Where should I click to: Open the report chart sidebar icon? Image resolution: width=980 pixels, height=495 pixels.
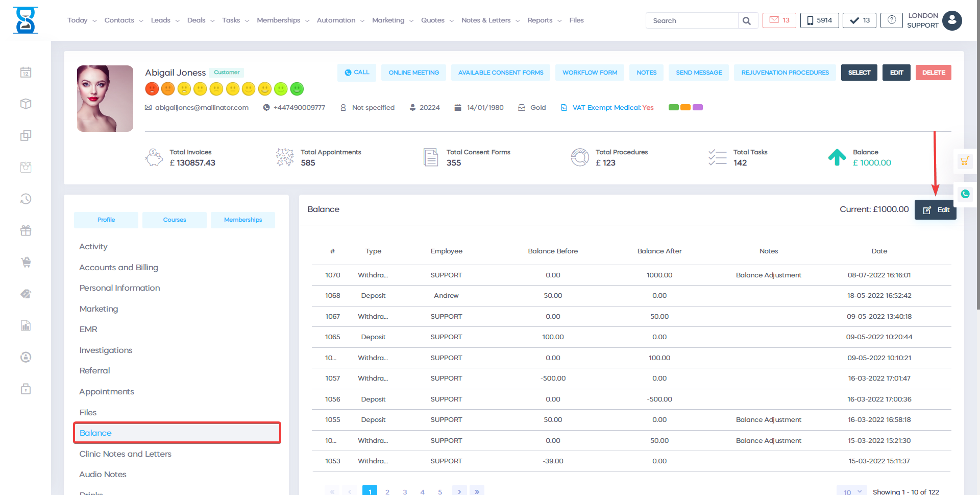tap(26, 326)
